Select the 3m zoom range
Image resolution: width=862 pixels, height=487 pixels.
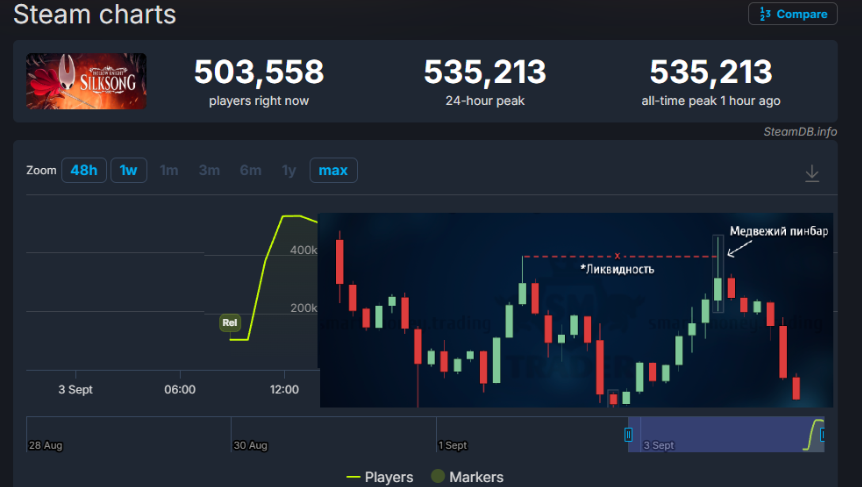209,170
